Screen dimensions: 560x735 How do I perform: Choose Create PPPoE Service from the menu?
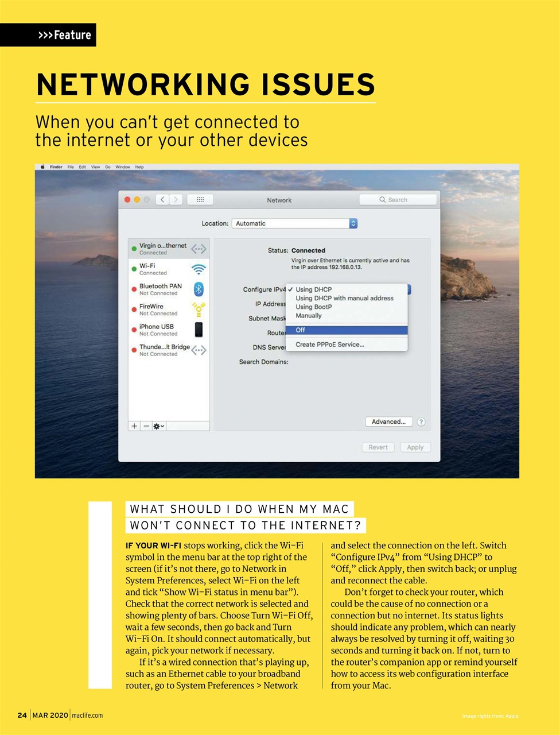click(x=330, y=344)
